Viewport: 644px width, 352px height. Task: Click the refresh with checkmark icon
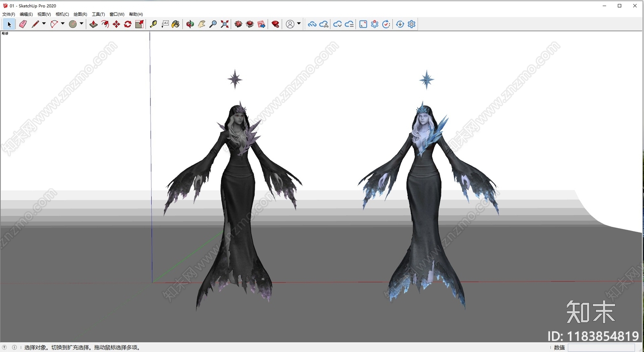[386, 24]
